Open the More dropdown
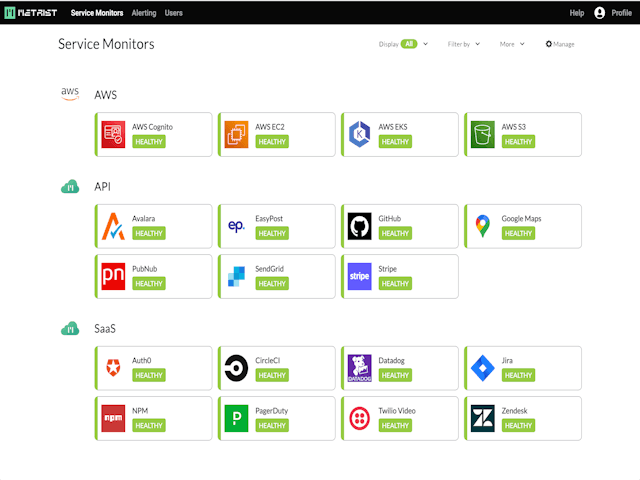Viewport: 640px width, 480px height. click(512, 44)
